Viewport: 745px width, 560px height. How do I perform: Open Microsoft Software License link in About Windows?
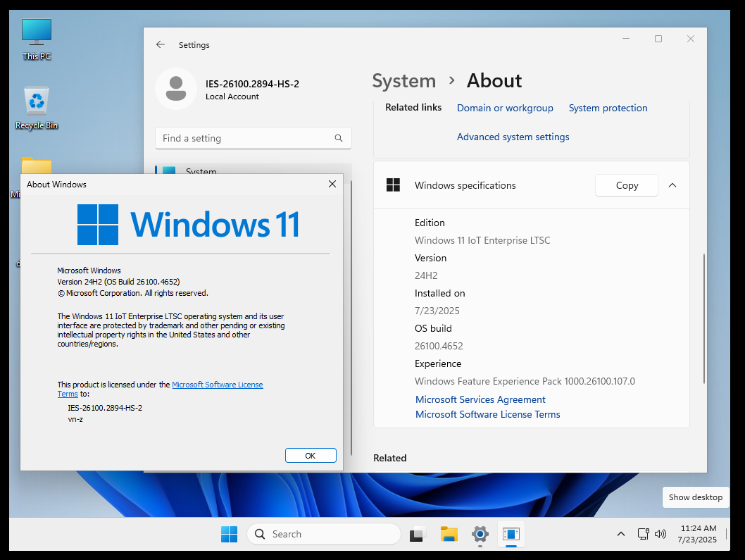[x=218, y=385]
